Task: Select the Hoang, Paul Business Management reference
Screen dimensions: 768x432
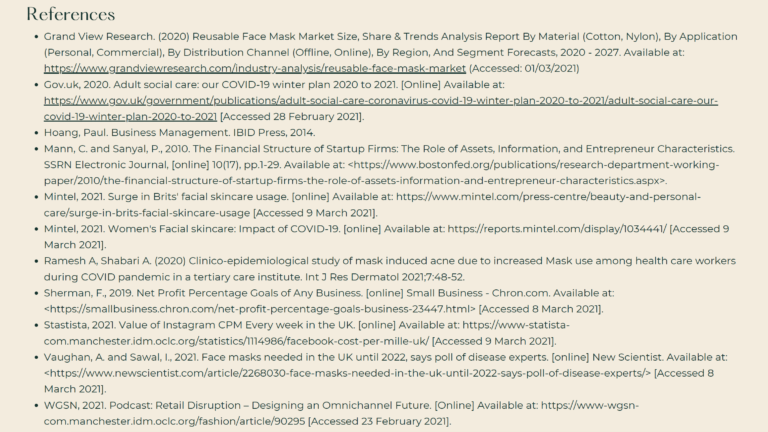Action: tap(179, 132)
